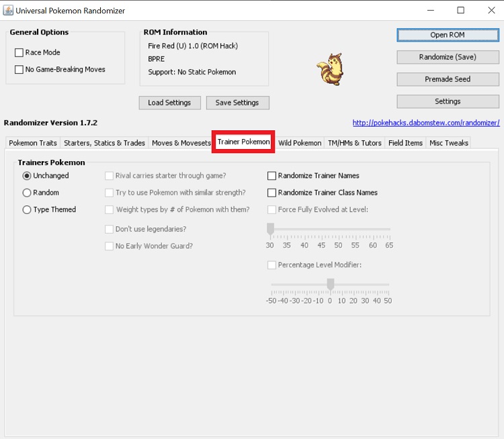Viewport: 504px width, 439px height.
Task: Click the Open ROM button
Action: click(448, 35)
